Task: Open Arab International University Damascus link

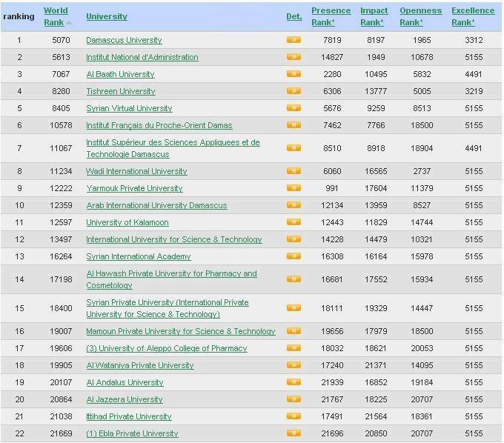Action: click(x=156, y=205)
